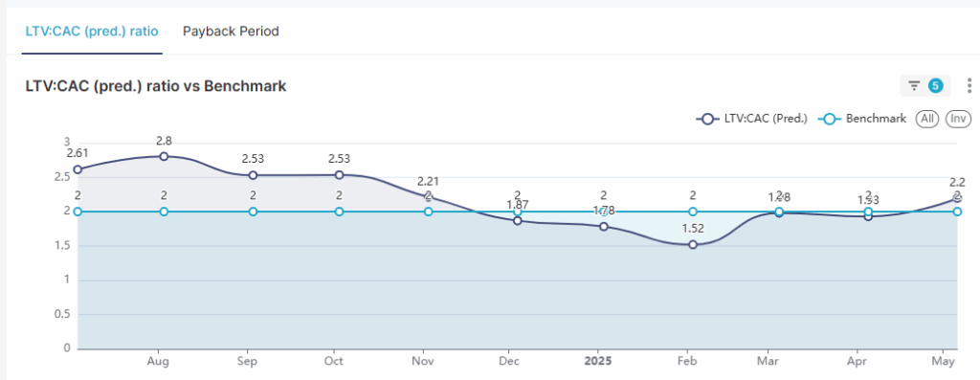Click the 2025 January data point at 1.78
This screenshot has height=380, width=980.
click(x=604, y=227)
